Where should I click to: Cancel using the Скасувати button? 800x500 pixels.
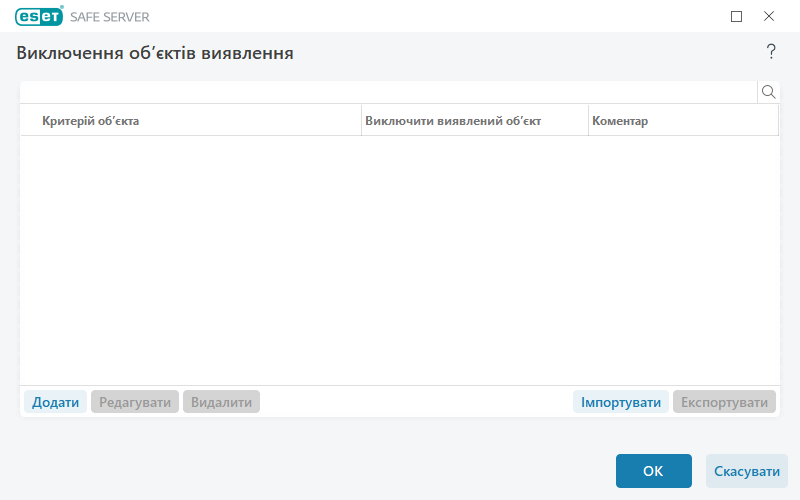click(x=746, y=471)
